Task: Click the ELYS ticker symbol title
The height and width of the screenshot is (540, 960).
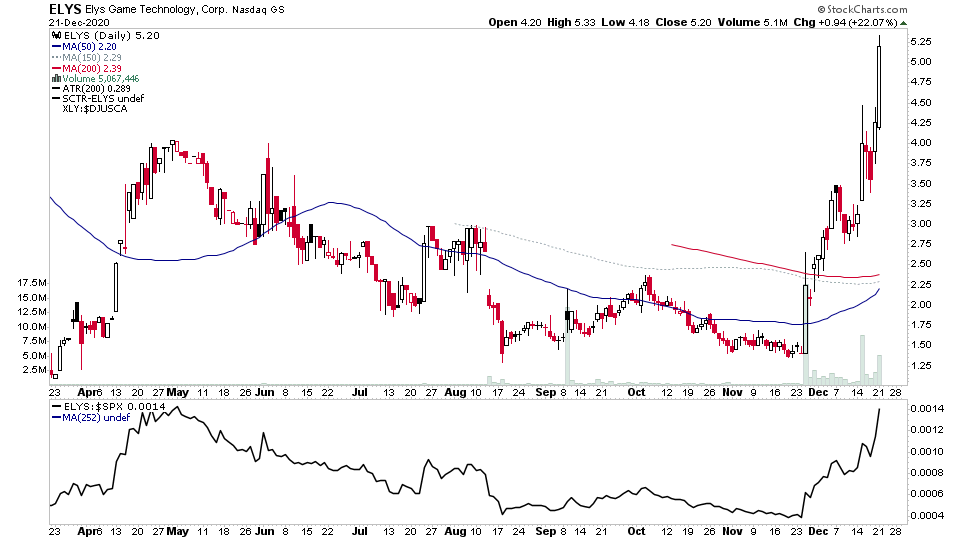Action: pyautogui.click(x=66, y=9)
